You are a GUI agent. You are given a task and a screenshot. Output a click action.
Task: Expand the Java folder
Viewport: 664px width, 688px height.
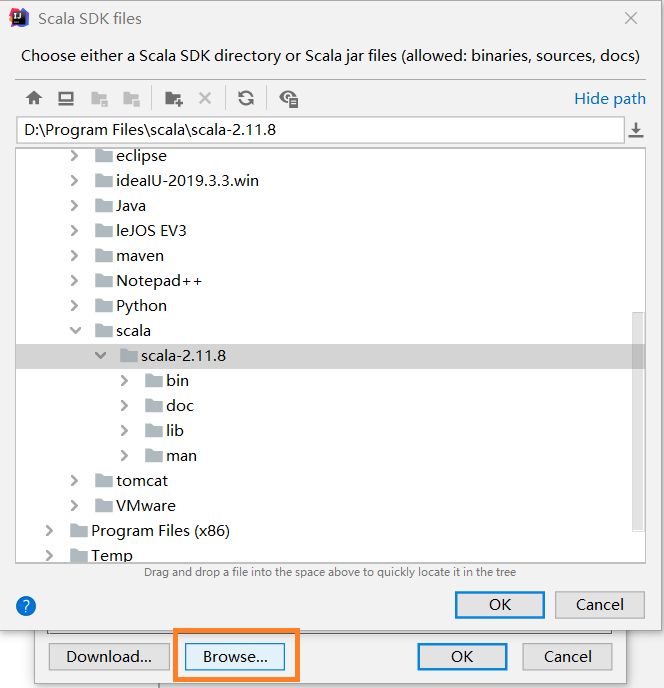coord(75,205)
